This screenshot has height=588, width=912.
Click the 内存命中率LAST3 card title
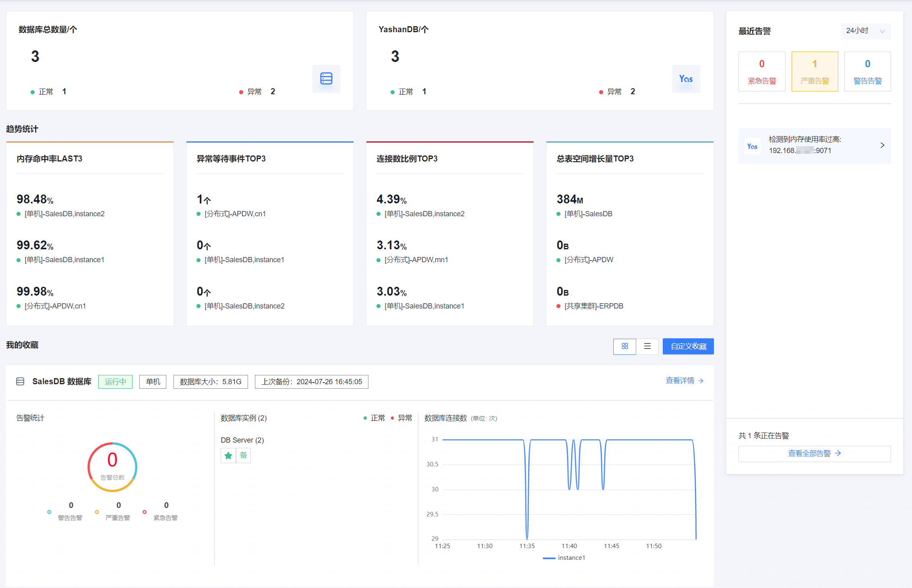point(50,159)
